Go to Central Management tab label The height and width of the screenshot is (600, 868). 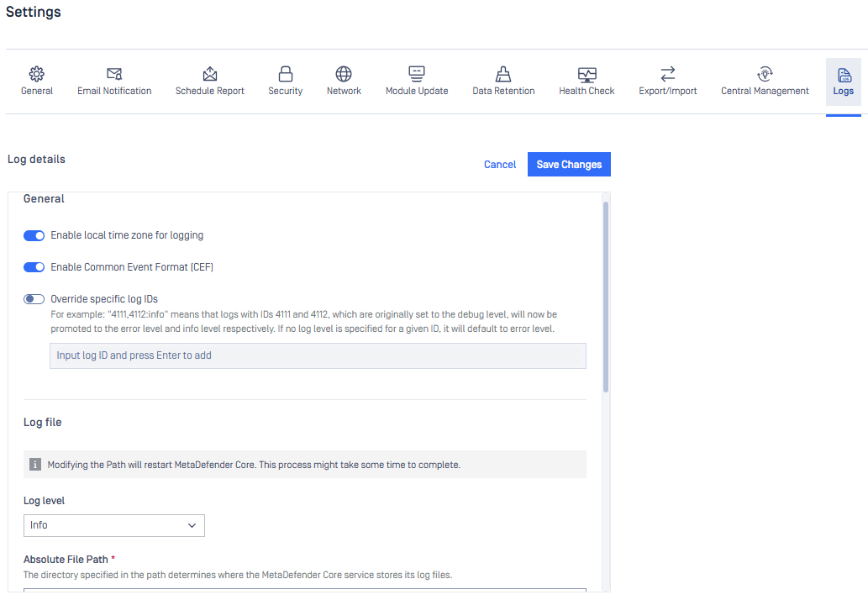click(765, 91)
